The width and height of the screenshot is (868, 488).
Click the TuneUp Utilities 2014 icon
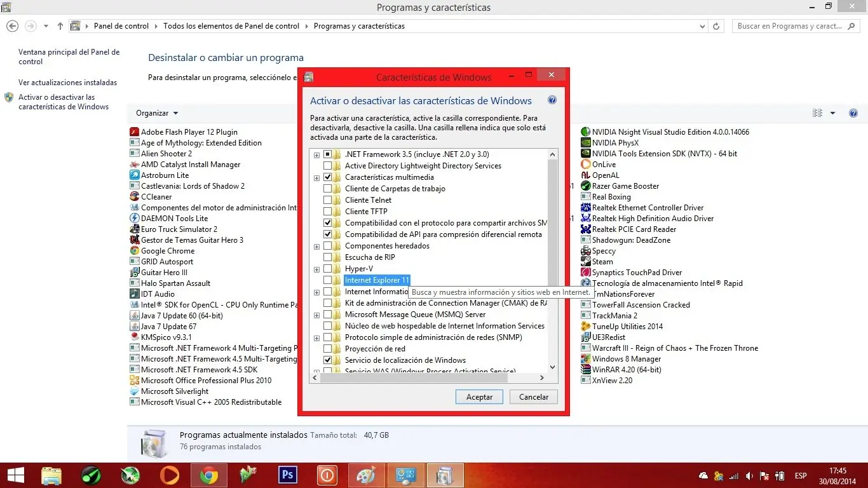586,327
